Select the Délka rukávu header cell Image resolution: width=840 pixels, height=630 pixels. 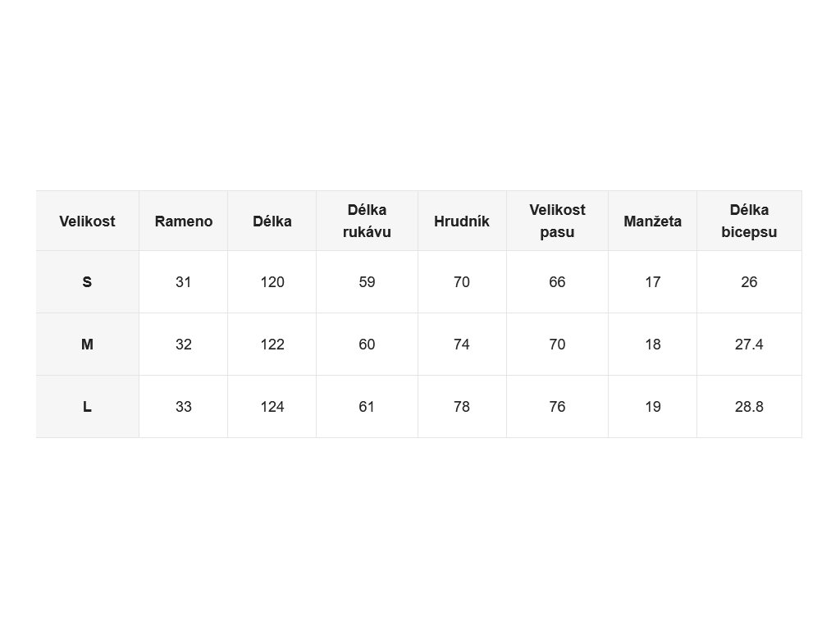(x=367, y=221)
